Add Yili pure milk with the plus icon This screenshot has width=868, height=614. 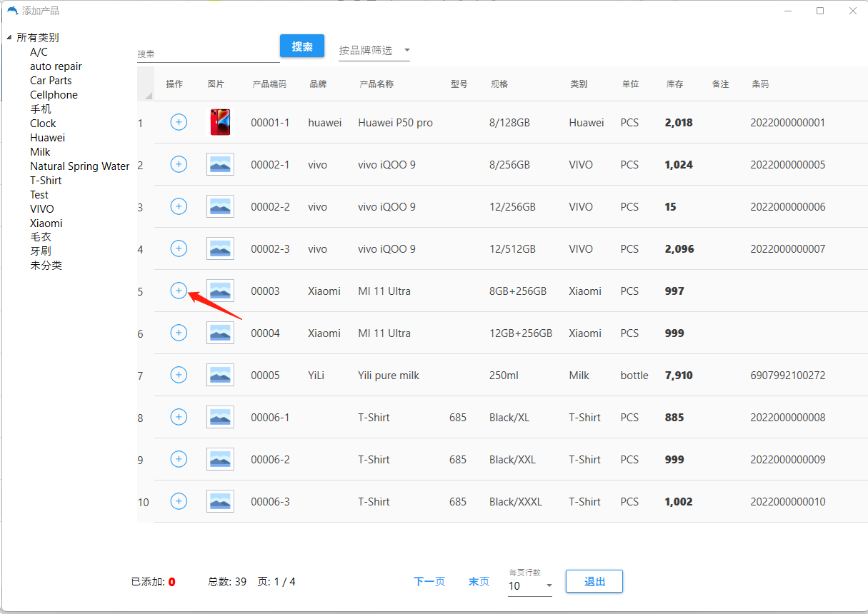pos(179,375)
